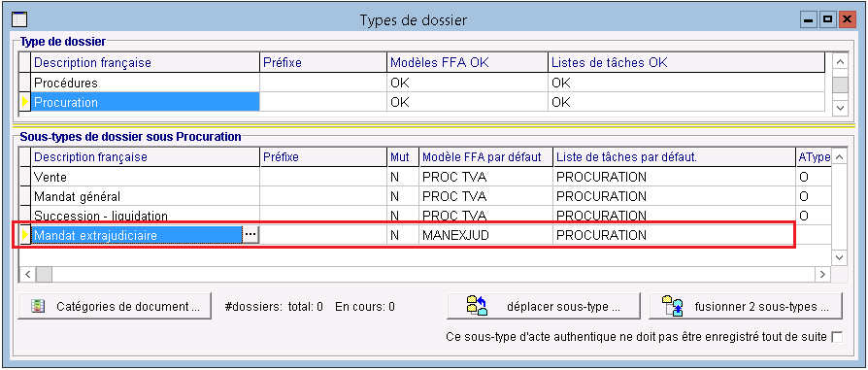This screenshot has height=370, width=868.
Task: Click 'Modèle FFA par défaut' column header
Action: pos(486,157)
